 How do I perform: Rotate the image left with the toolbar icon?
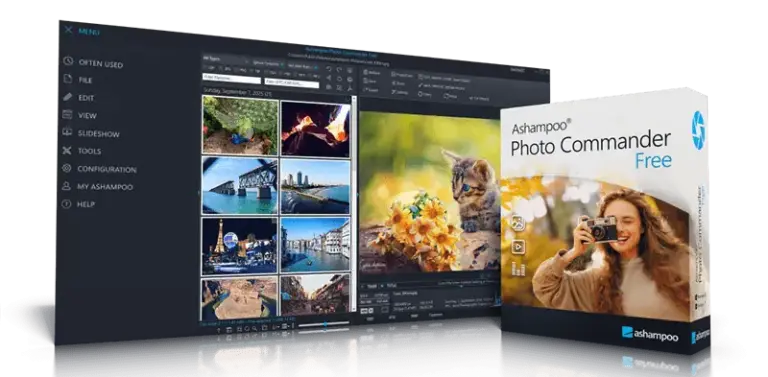point(329,69)
